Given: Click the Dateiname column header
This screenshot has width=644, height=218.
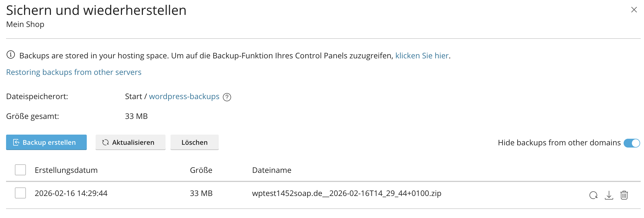Looking at the screenshot, I should pyautogui.click(x=272, y=170).
